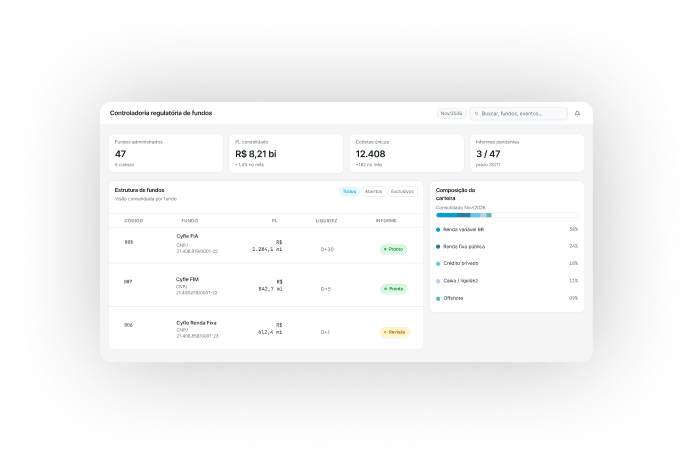The height and width of the screenshot is (465, 698).
Task: Open the Informes pendentes card
Action: (527, 153)
